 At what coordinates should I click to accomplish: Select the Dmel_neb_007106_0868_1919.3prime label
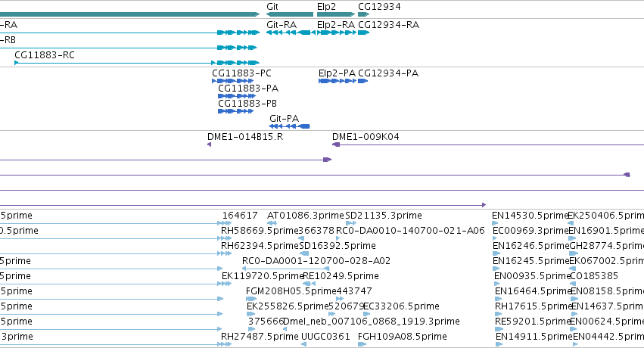click(x=372, y=322)
